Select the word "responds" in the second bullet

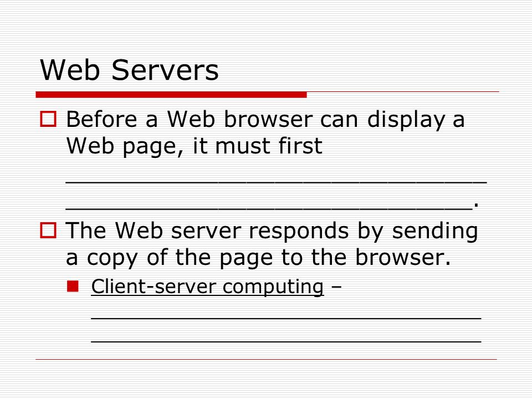tap(299, 232)
